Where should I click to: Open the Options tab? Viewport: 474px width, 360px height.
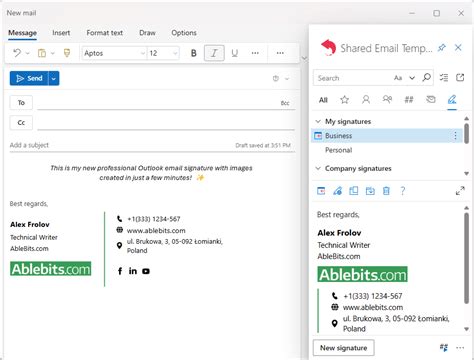click(x=184, y=33)
